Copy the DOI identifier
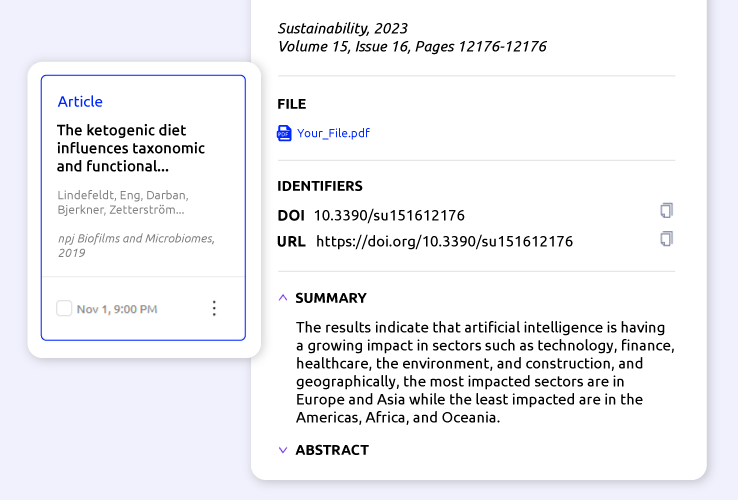This screenshot has height=500, width=738. click(666, 210)
